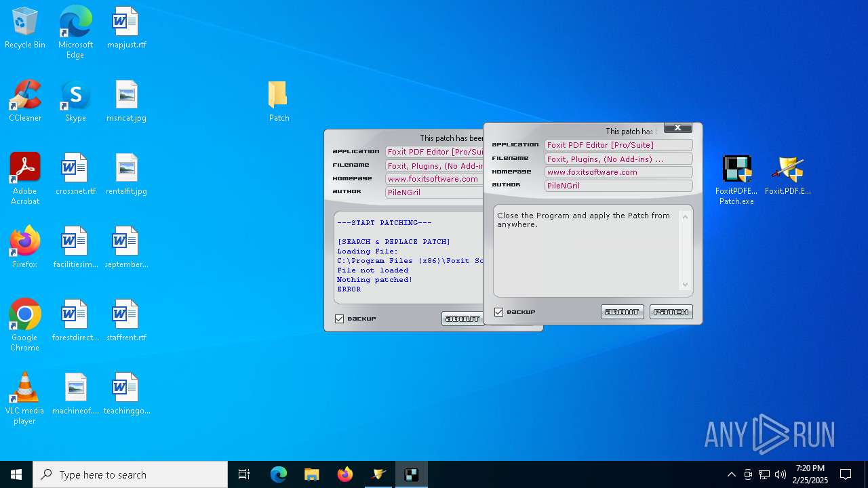Image resolution: width=868 pixels, height=488 pixels.
Task: Show hidden icons in system tray
Action: 731,474
